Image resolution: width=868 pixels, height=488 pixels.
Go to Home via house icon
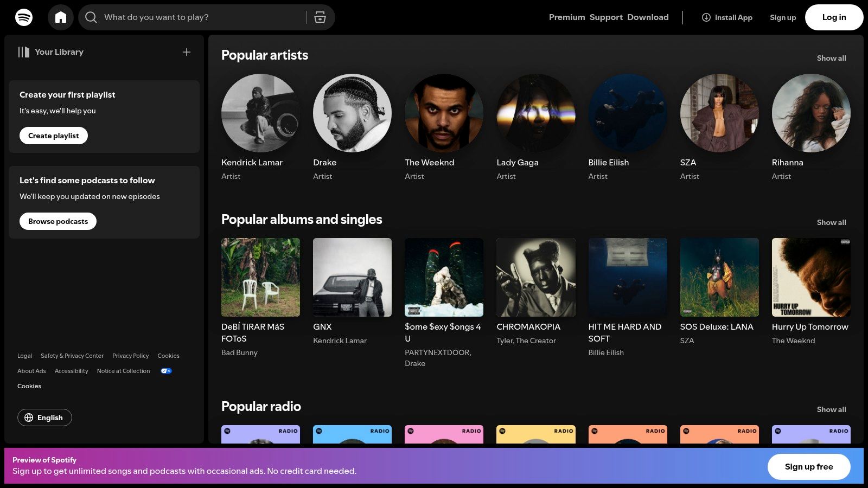click(x=61, y=17)
